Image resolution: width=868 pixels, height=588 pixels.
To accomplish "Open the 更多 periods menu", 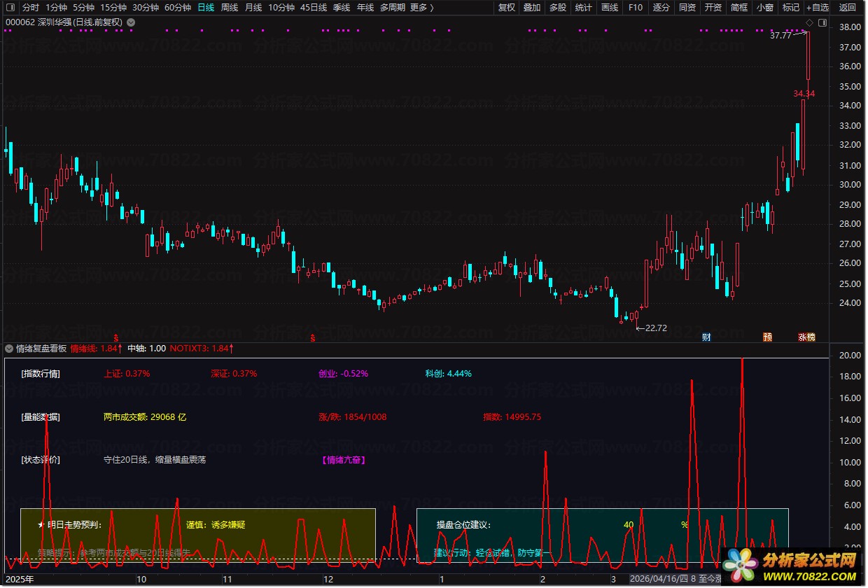I will (421, 8).
